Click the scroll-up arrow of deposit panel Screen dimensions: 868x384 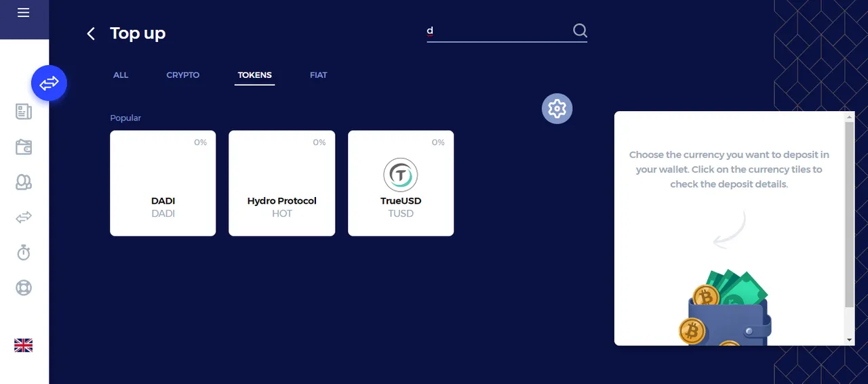click(850, 117)
